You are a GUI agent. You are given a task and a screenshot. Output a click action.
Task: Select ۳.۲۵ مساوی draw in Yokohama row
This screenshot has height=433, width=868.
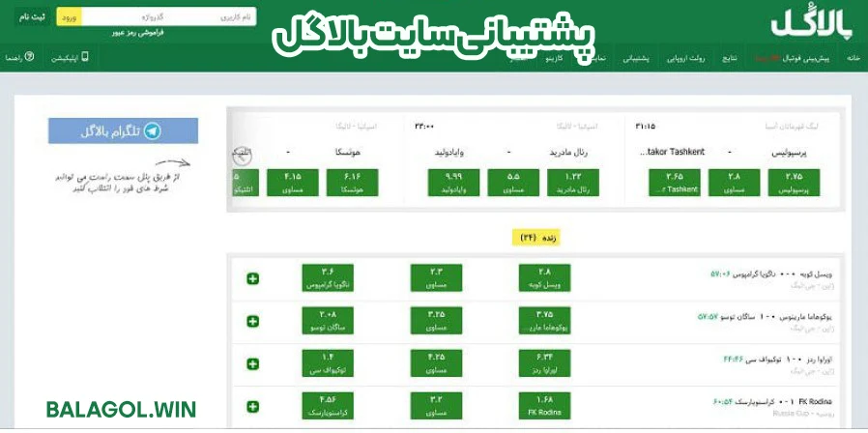point(436,321)
